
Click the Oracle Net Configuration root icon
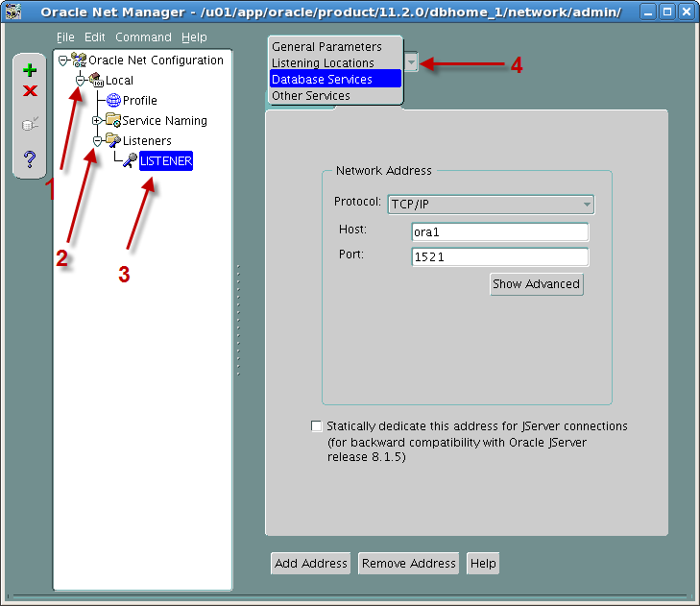79,60
